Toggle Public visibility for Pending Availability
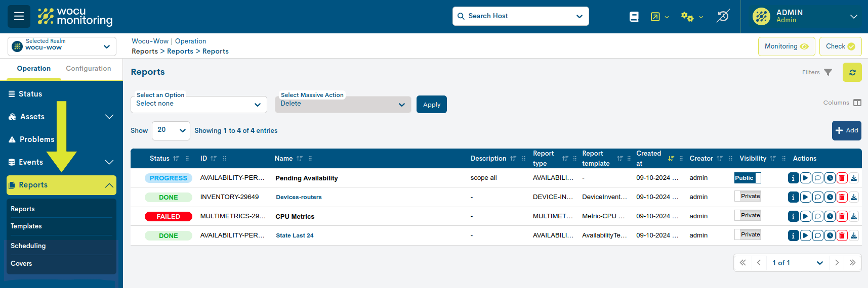The image size is (868, 288). click(748, 178)
